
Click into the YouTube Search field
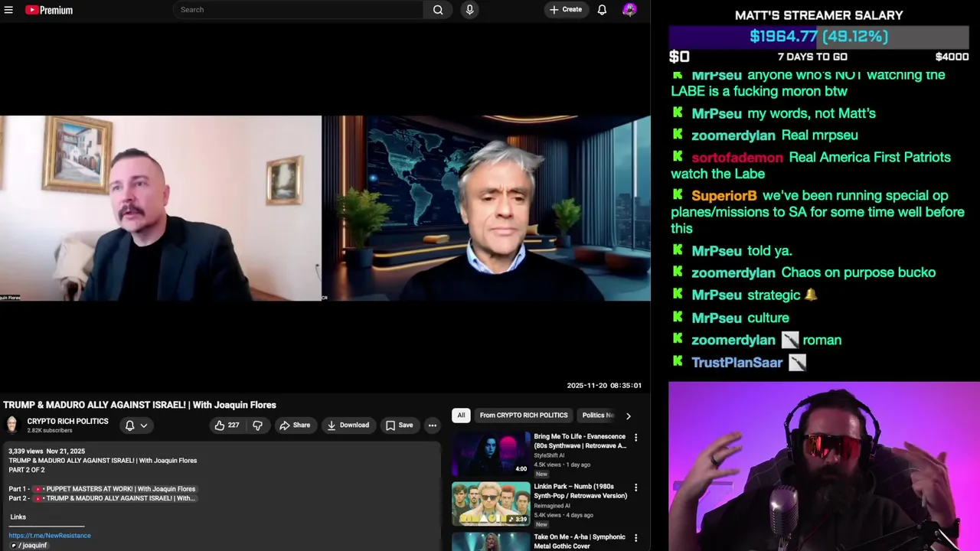pyautogui.click(x=298, y=10)
